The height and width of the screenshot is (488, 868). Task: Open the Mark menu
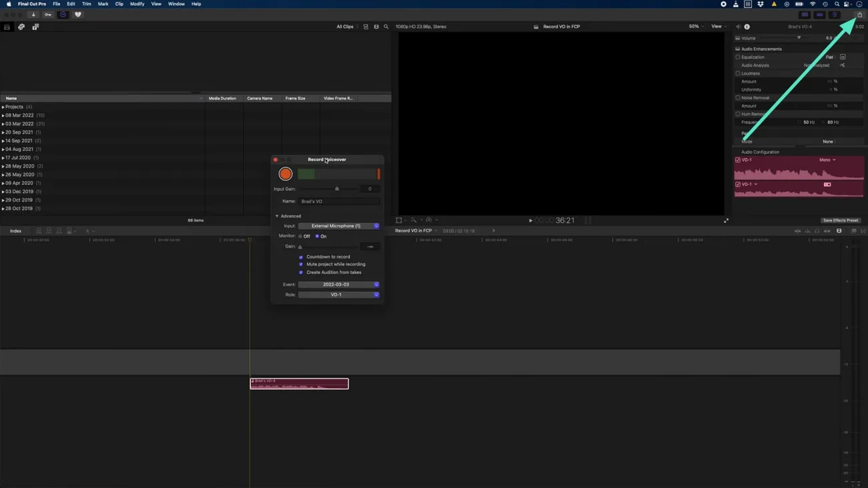click(103, 4)
